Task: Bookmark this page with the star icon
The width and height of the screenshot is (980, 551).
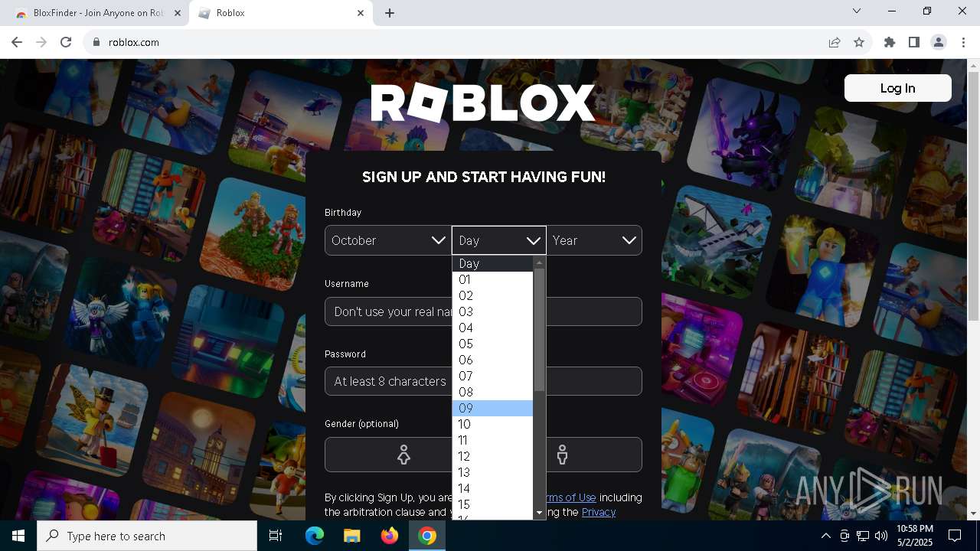Action: (x=859, y=43)
